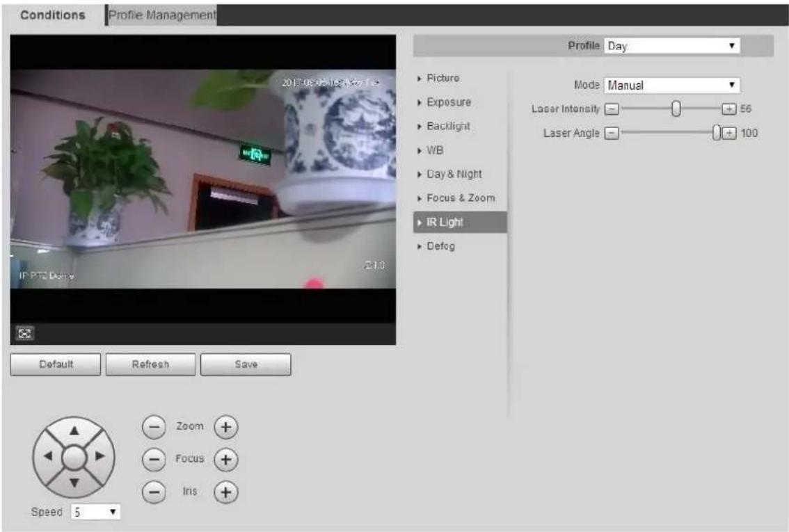Click the Zoom plus button
789x532 pixels.
226,427
